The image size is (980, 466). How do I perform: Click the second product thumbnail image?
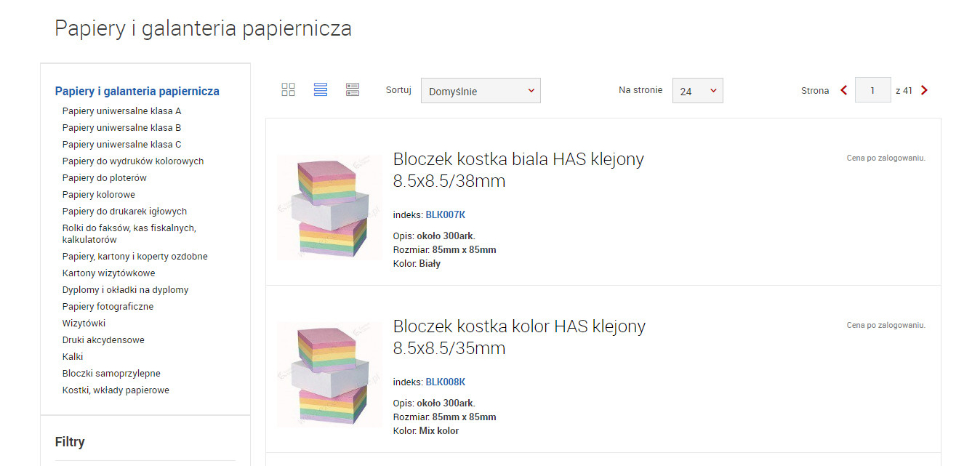[329, 374]
